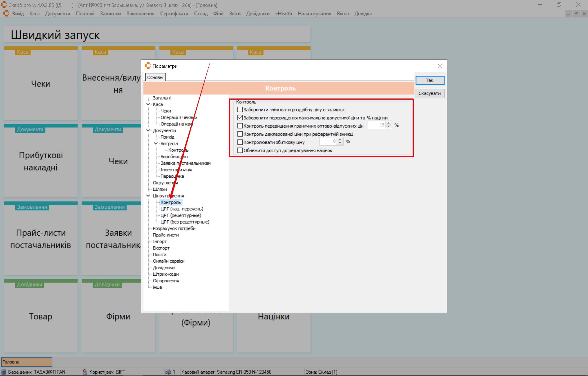Select ЦРГ (рецептурные) in settings tree
588x376 pixels.
point(181,215)
